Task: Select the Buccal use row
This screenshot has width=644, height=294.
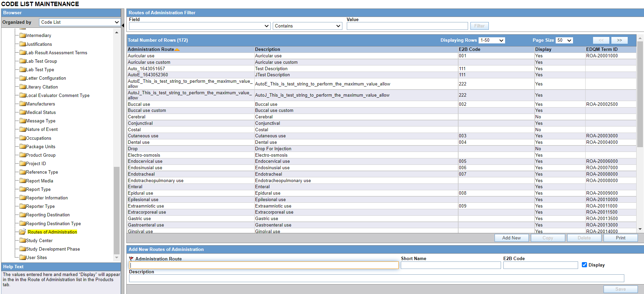Action: (381, 104)
